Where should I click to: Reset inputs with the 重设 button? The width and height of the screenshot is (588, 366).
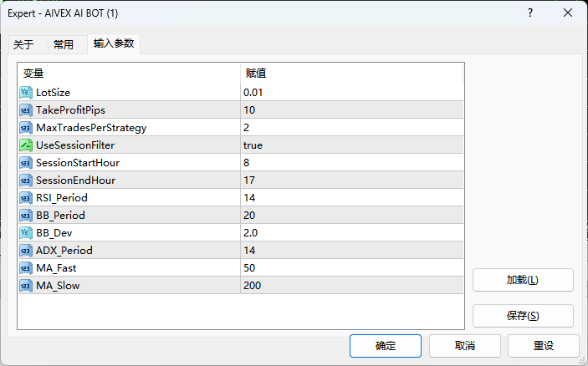[544, 346]
